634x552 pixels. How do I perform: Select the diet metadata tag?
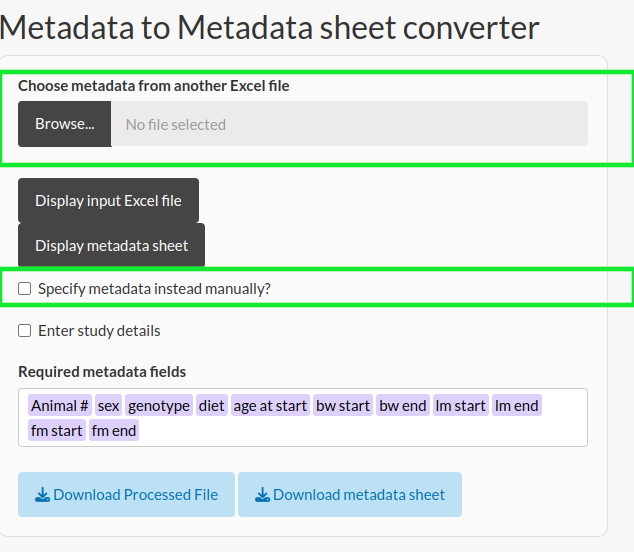tap(211, 405)
